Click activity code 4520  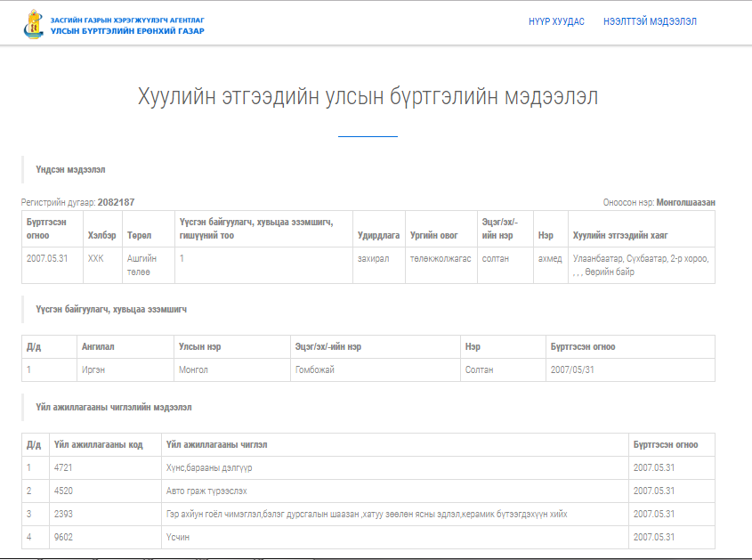coord(63,491)
